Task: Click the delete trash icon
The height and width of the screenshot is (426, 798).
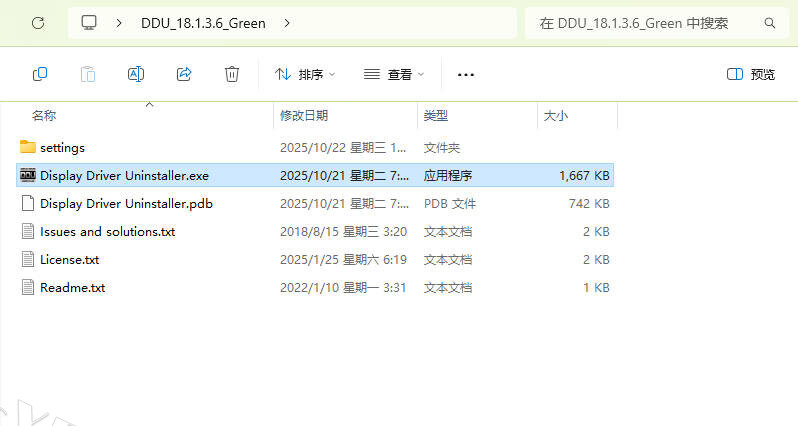Action: 232,74
